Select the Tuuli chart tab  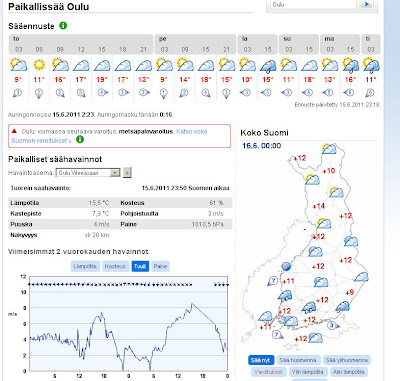point(140,266)
